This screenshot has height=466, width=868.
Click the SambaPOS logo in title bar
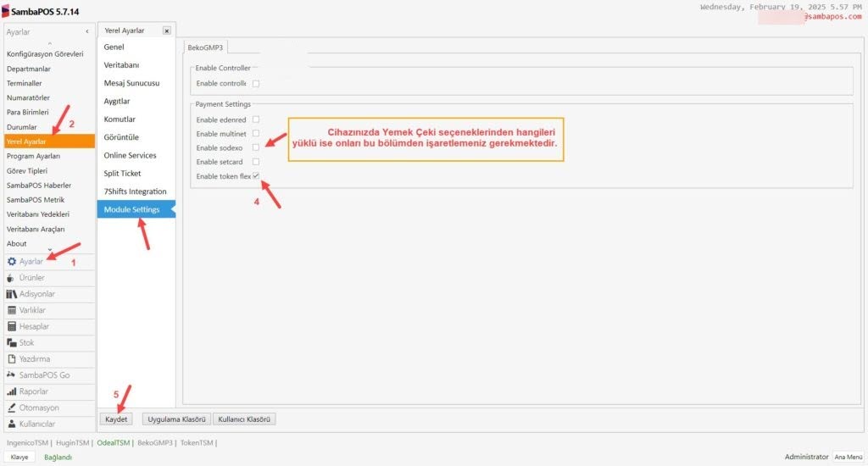coord(6,11)
